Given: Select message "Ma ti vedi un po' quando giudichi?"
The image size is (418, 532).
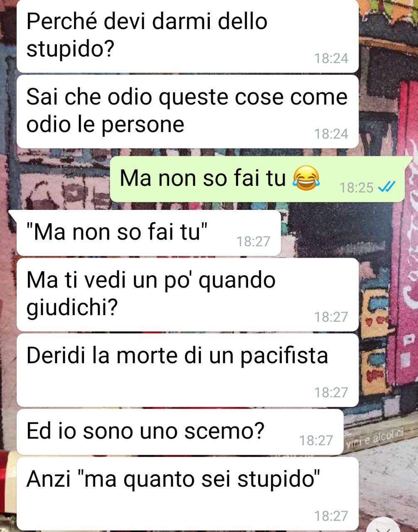Looking at the screenshot, I should point(187,295).
